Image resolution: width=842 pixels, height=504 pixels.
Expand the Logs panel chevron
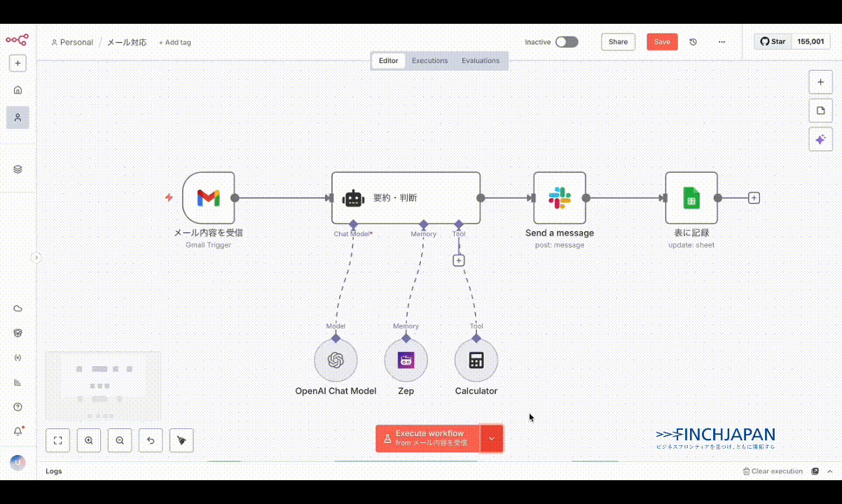[x=830, y=471]
